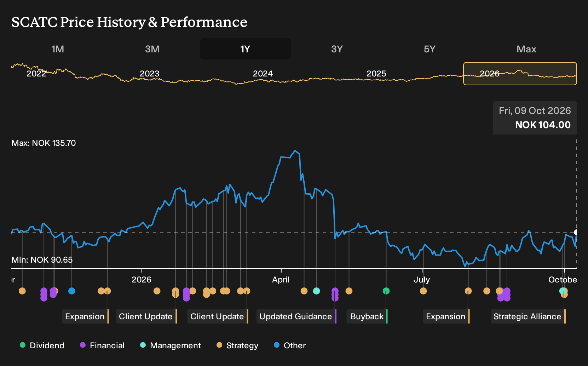This screenshot has height=366, width=588.
Task: Toggle the Dividend legend item
Action: pyautogui.click(x=42, y=345)
